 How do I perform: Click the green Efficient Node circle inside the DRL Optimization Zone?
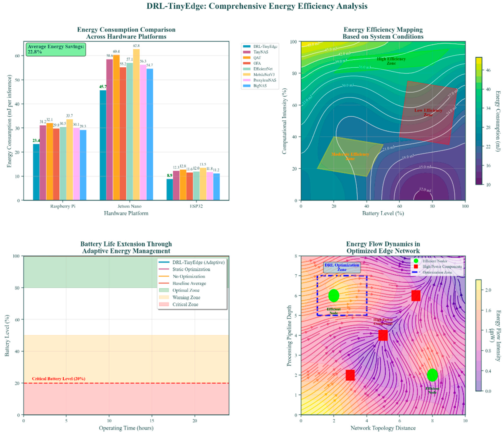coord(334,296)
